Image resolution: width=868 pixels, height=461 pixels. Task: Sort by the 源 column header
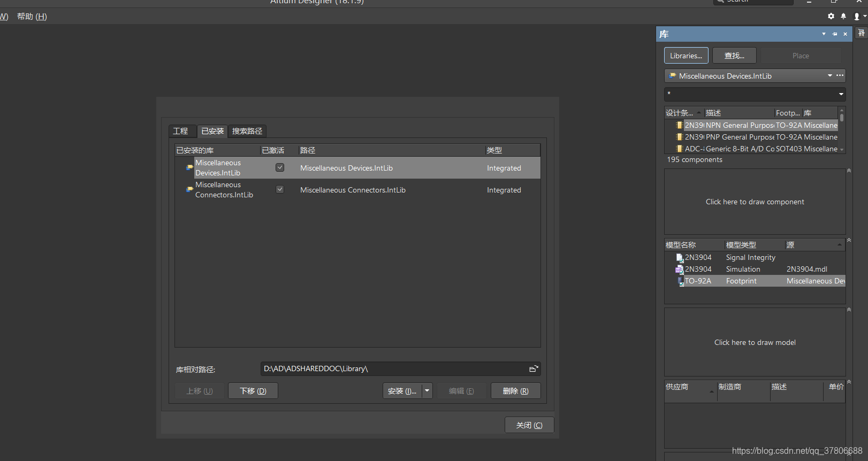point(815,245)
